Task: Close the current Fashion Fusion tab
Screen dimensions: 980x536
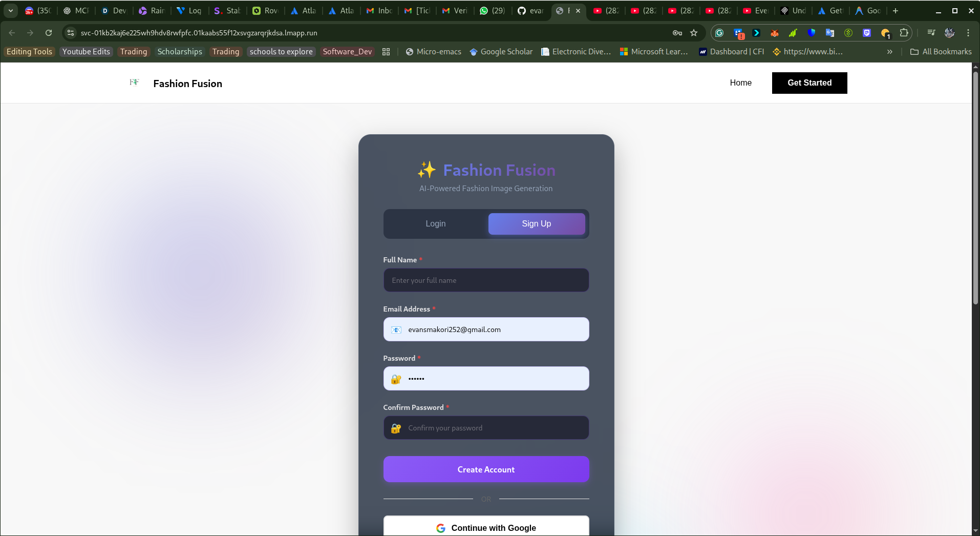Action: click(578, 10)
